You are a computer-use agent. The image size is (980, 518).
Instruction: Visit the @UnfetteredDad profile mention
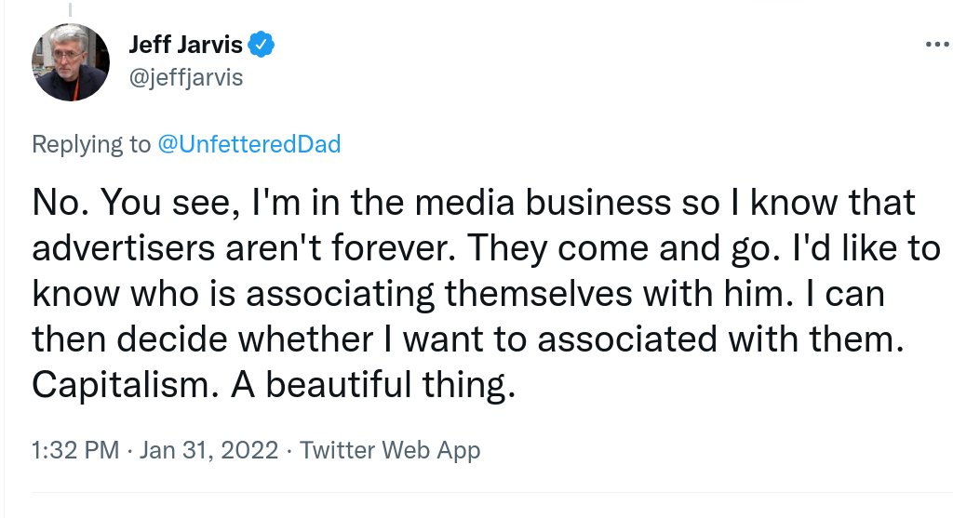tap(248, 144)
